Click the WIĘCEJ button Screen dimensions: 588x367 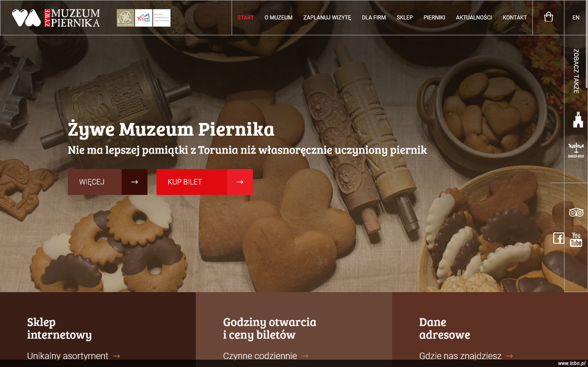107,182
